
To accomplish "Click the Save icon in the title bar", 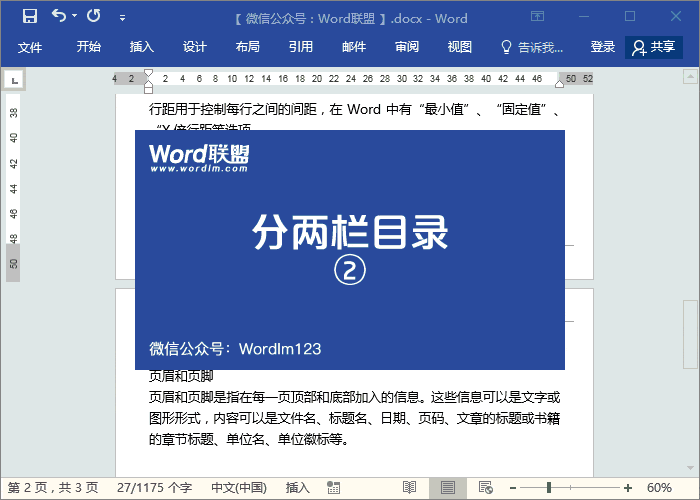I will pos(30,17).
